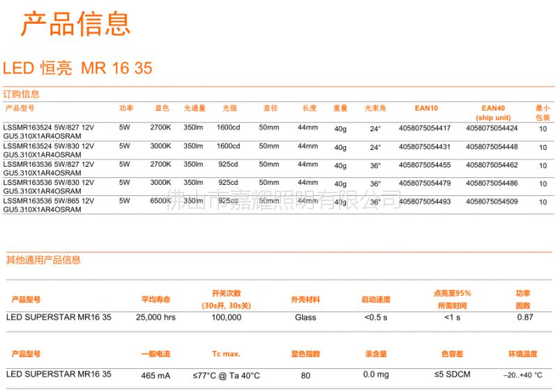Screen dimensions: 558x392
Task: Click the 1600cd value in 5W/827 24° row
Action: click(x=228, y=128)
